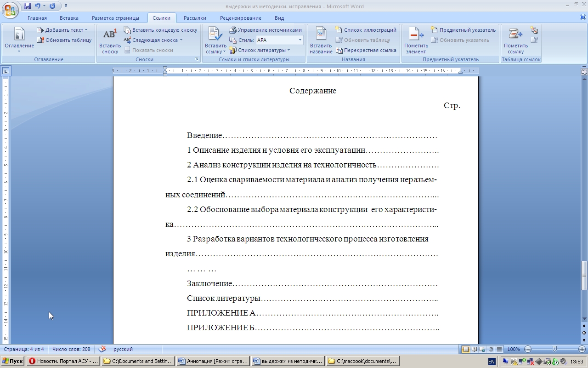Switch to Opera Новости Портал АСУ window
This screenshot has height=368, width=588.
coord(63,361)
